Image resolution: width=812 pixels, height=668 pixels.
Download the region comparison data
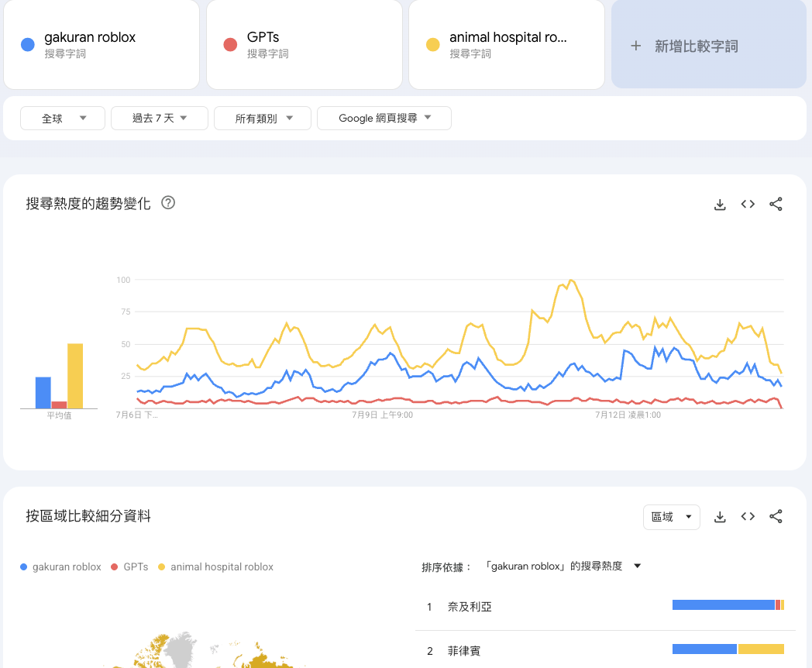click(720, 517)
